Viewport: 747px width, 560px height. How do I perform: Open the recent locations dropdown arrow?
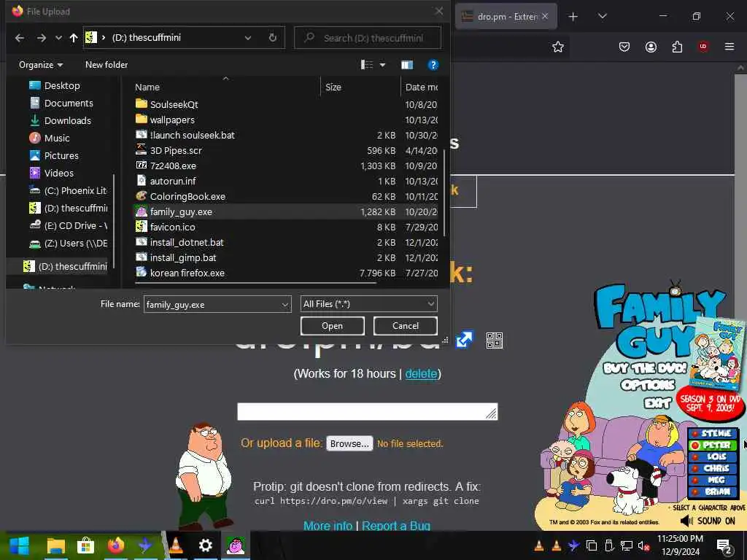pyautogui.click(x=58, y=38)
